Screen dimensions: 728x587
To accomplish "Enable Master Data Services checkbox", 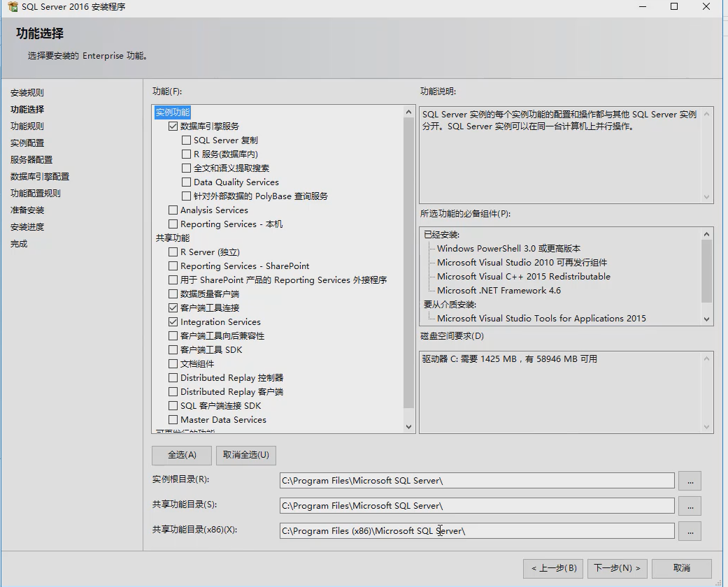I will (x=173, y=419).
